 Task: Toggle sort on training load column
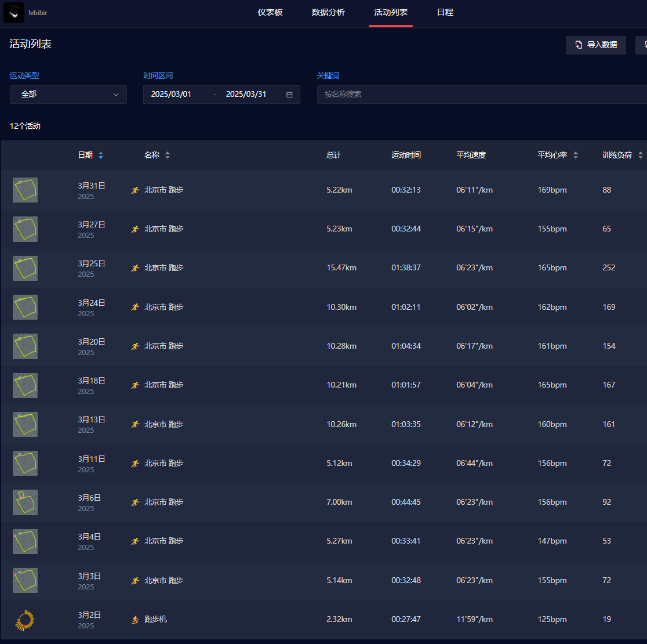[x=640, y=155]
